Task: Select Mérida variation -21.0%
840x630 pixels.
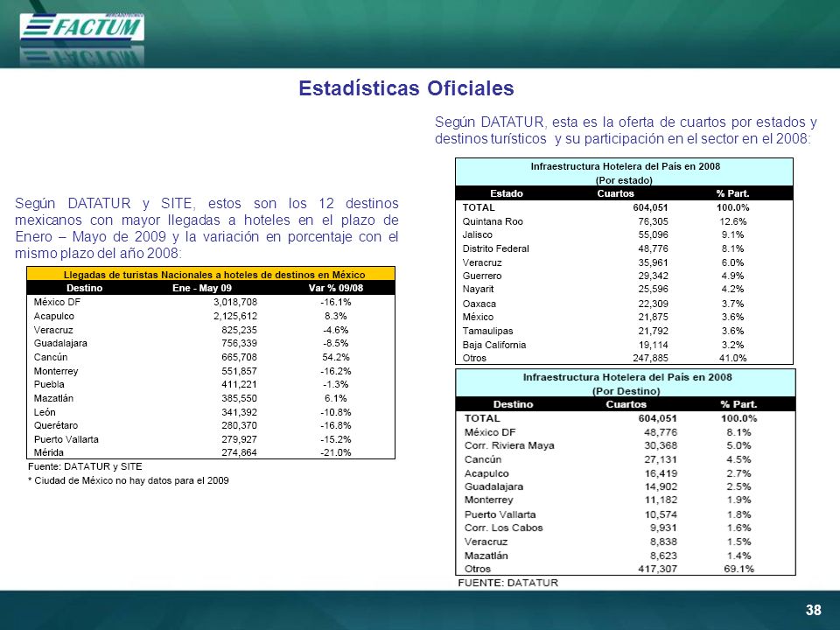Action: pyautogui.click(x=336, y=452)
